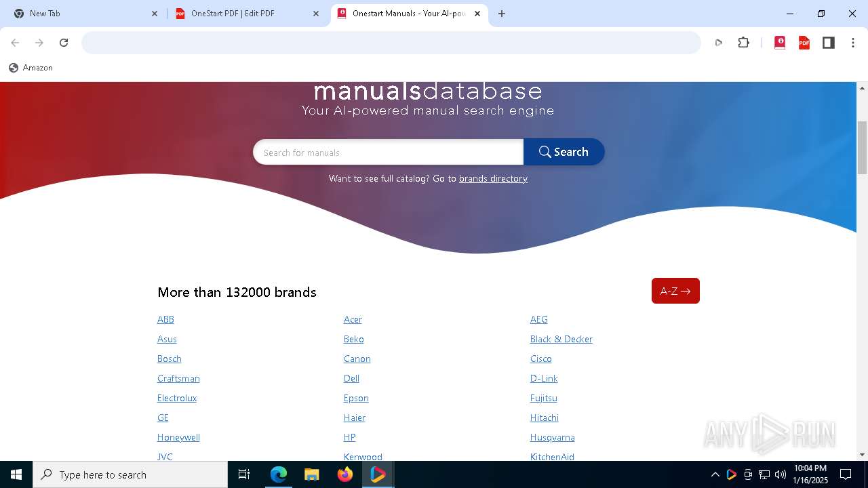Viewport: 868px width, 488px height.
Task: Open the Cisco brand link
Action: point(541,359)
